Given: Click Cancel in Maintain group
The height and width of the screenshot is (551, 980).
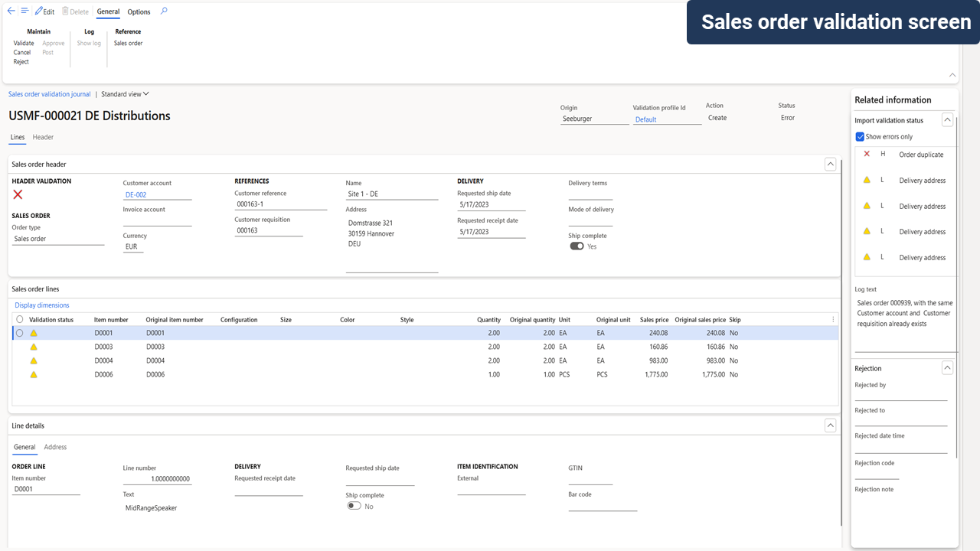Looking at the screenshot, I should 22,53.
